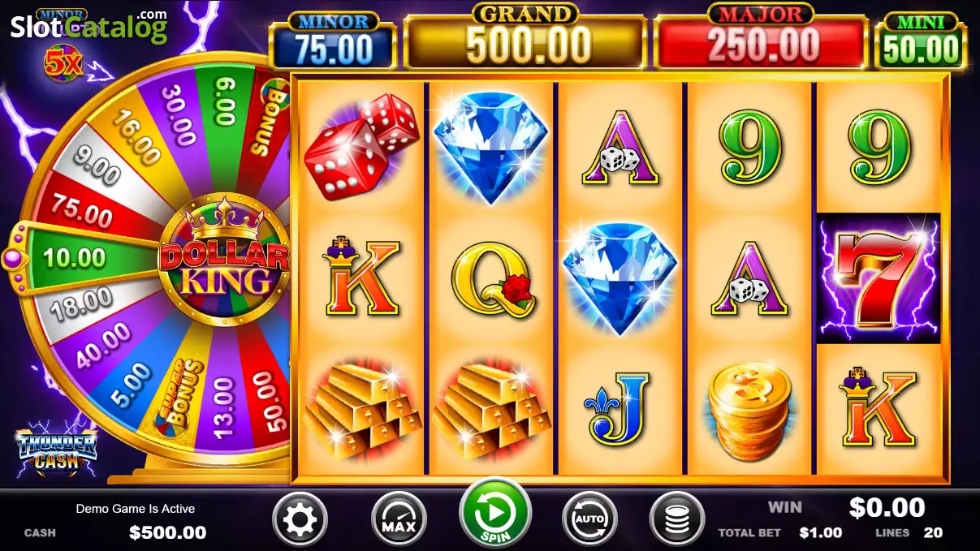980x551 pixels.
Task: Select the MINI 50.00 jackpot panel
Action: (921, 41)
